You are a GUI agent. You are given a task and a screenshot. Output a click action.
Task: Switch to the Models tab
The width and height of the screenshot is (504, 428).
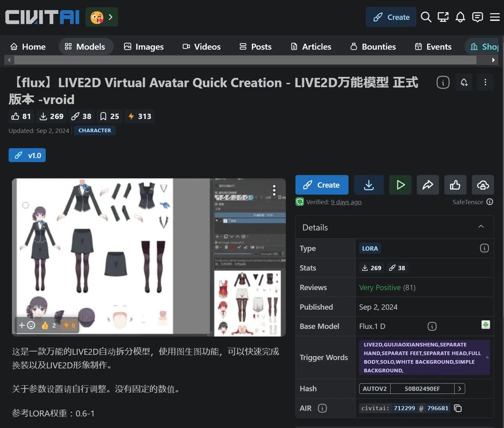point(85,47)
